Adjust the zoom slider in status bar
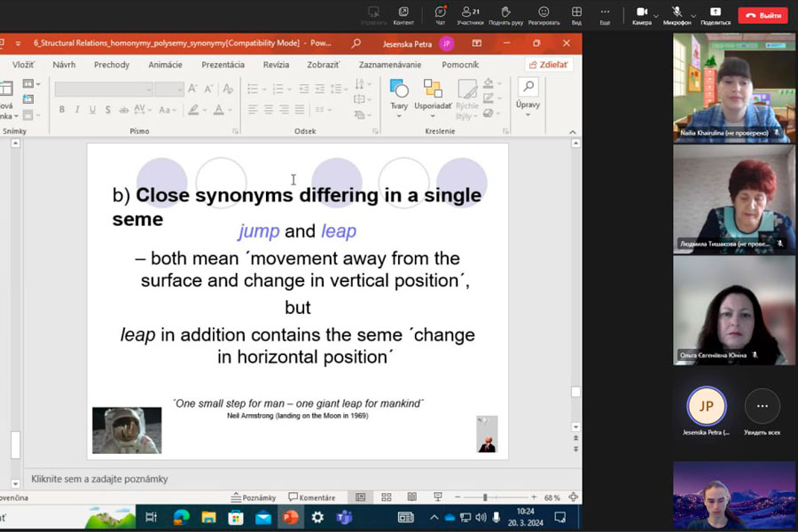798x532 pixels. 486,497
